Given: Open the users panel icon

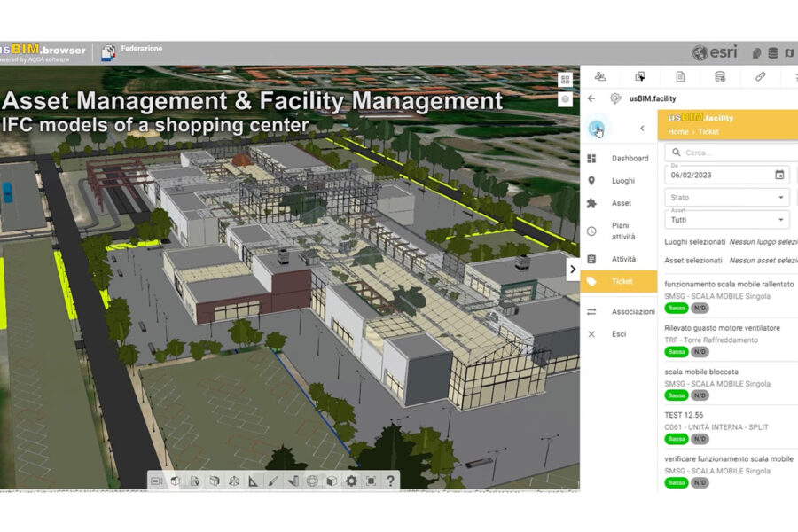Looking at the screenshot, I should click(600, 77).
